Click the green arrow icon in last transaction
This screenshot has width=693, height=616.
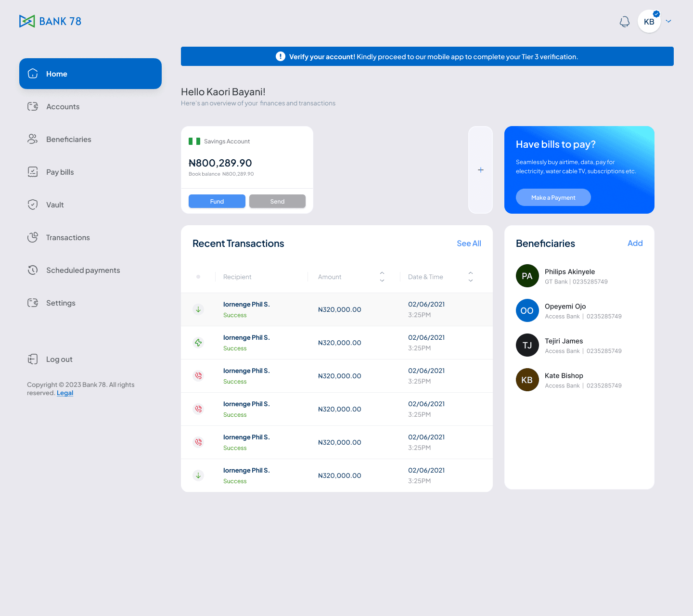(x=198, y=475)
